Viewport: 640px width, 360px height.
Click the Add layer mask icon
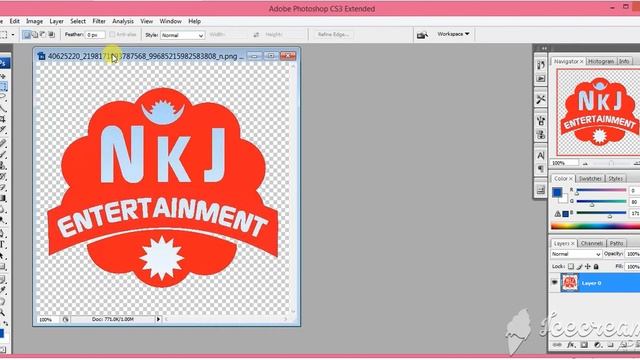[x=584, y=345]
